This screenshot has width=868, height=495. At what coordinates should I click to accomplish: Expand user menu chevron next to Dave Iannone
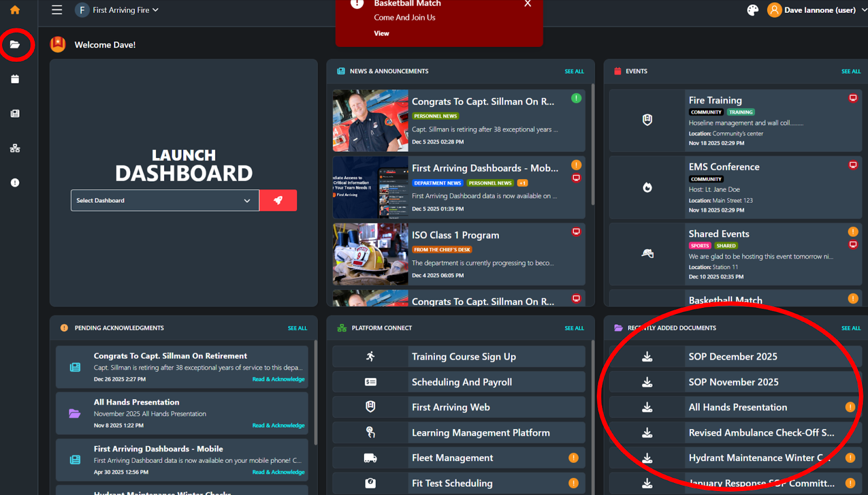864,10
